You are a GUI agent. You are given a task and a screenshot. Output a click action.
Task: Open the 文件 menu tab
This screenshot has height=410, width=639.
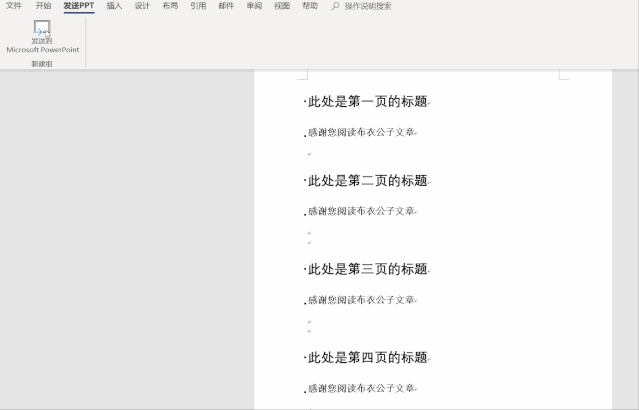pyautogui.click(x=13, y=6)
